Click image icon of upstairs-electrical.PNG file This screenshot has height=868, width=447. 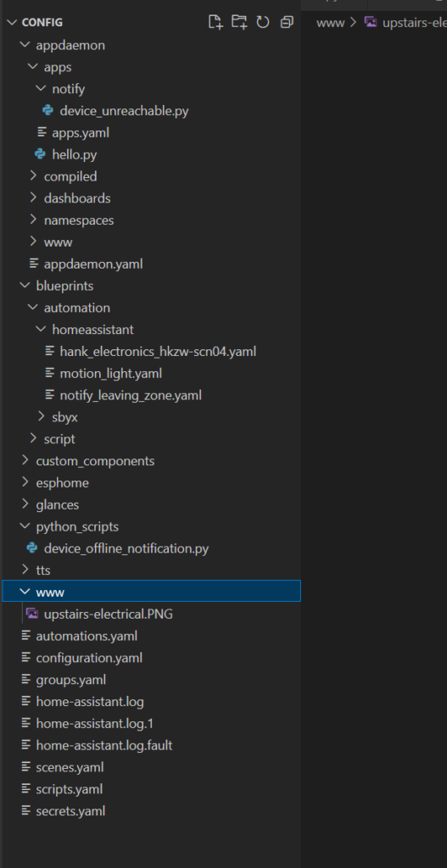pos(32,614)
